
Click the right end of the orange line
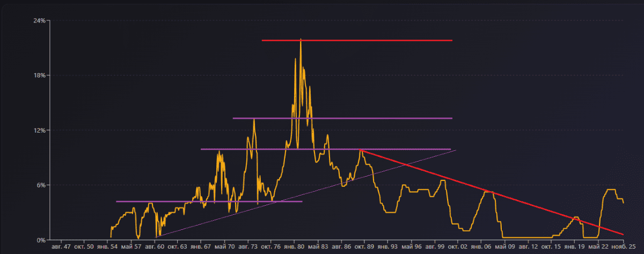[623, 202]
